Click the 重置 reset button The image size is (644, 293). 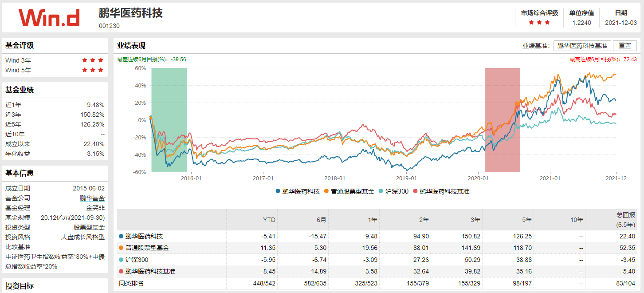pos(625,46)
